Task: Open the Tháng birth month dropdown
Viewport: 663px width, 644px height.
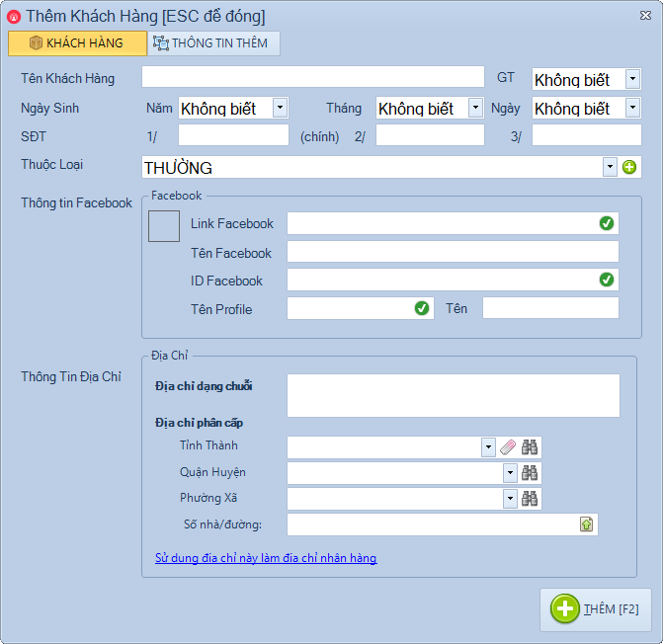Action: [x=475, y=108]
